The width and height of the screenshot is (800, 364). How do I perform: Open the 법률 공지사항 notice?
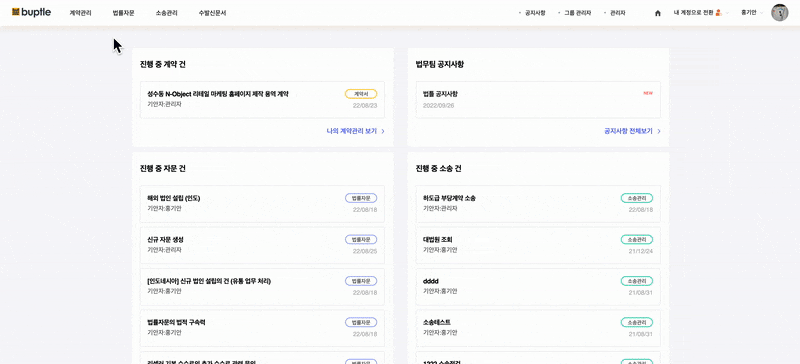pos(538,100)
